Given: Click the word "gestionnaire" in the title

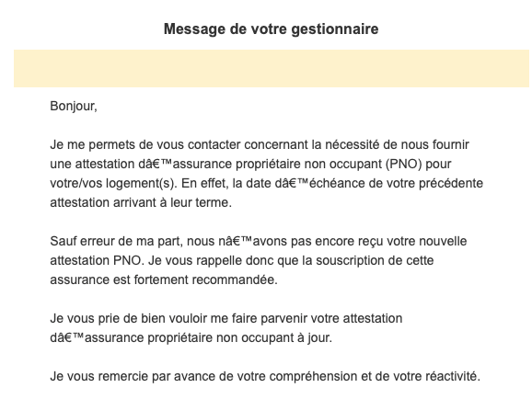Looking at the screenshot, I should tap(335, 29).
